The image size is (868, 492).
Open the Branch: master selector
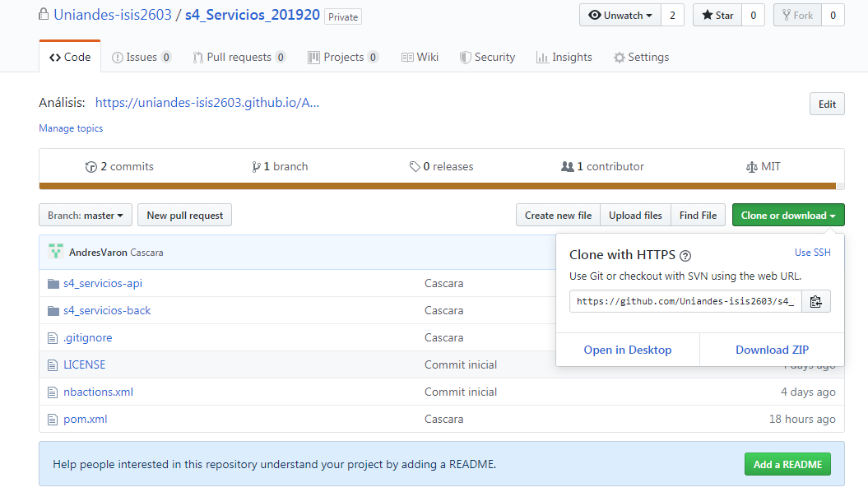coord(86,216)
